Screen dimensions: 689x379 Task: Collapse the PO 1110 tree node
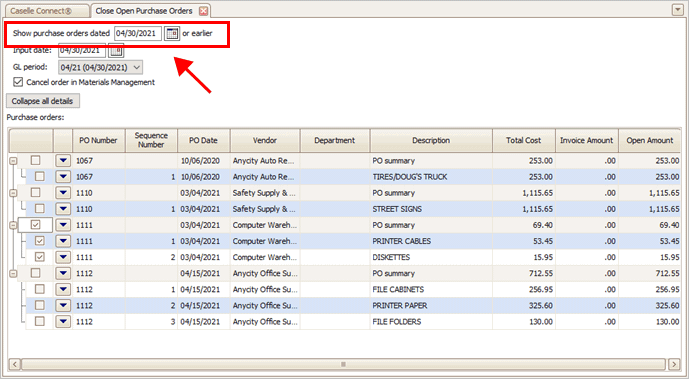coord(13,193)
